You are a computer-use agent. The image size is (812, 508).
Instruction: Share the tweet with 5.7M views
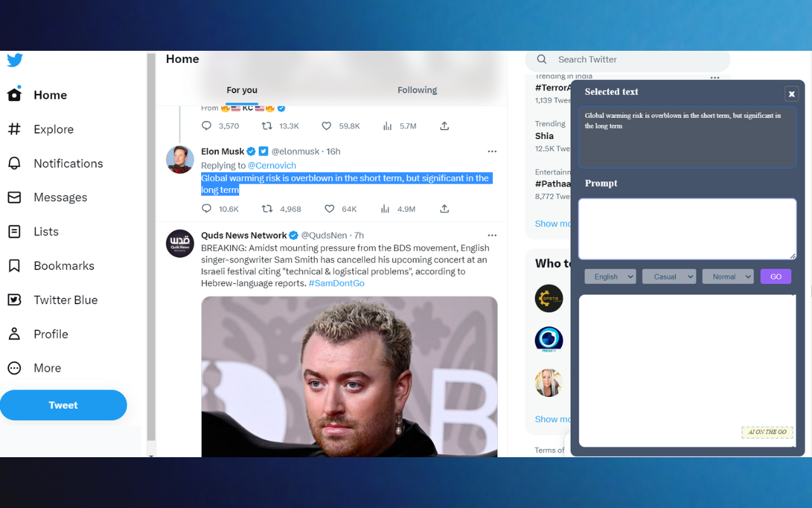445,126
